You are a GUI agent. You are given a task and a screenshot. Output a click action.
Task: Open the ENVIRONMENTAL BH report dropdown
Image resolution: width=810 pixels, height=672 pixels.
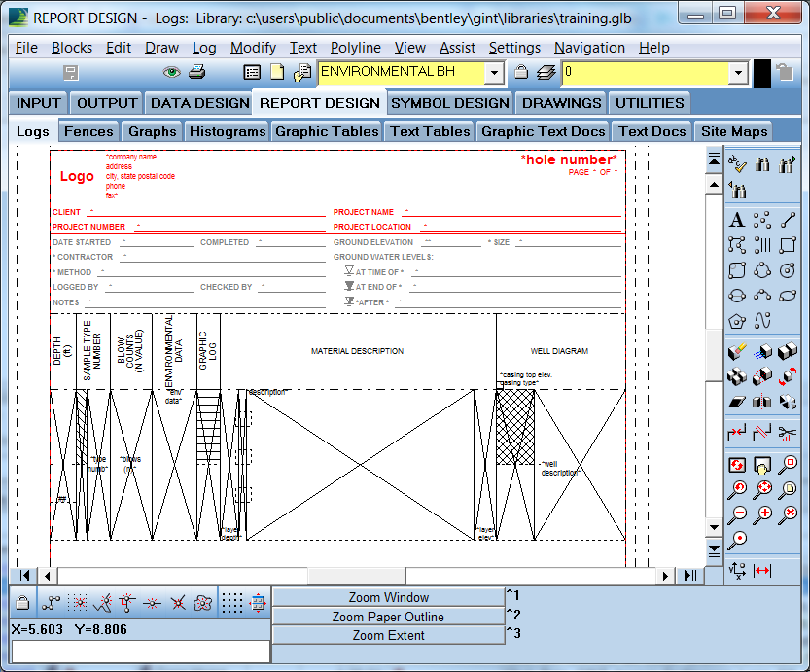494,72
